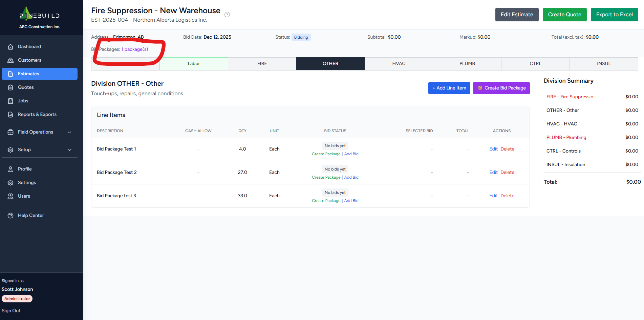Open the Dashboard from the sidebar

click(x=29, y=46)
